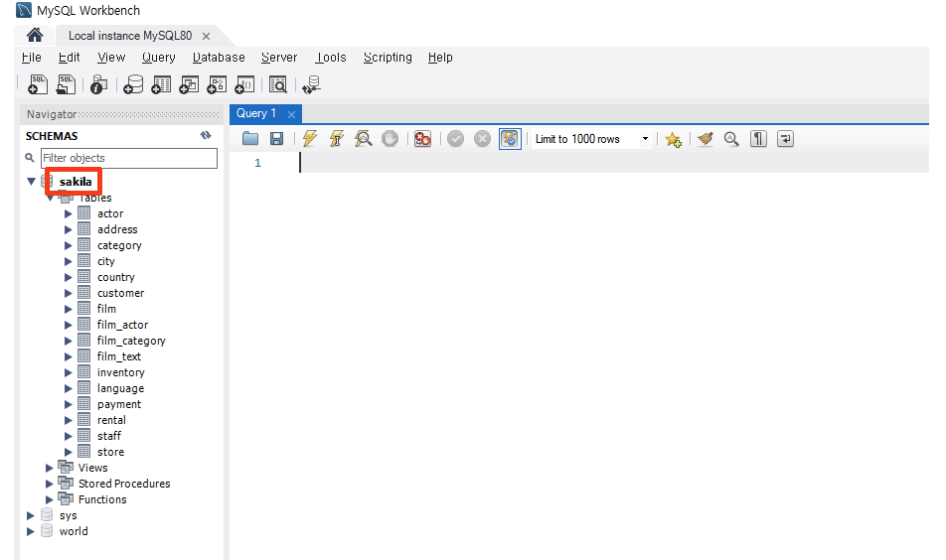Show the find panel magnifier icon

click(x=731, y=139)
